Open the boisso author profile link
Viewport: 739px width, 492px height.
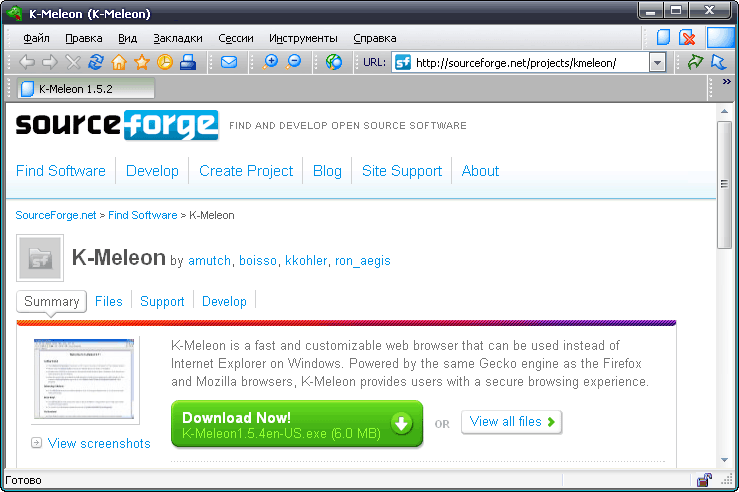(x=258, y=260)
